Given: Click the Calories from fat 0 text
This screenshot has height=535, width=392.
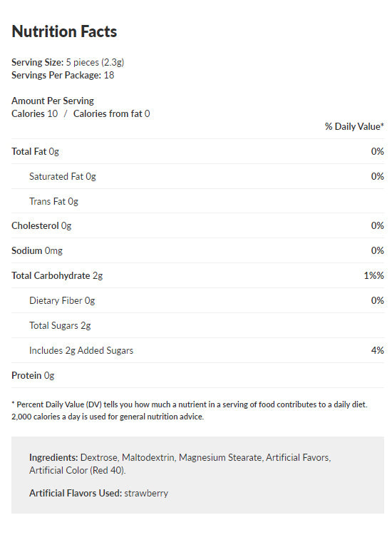Looking at the screenshot, I should (x=111, y=113).
